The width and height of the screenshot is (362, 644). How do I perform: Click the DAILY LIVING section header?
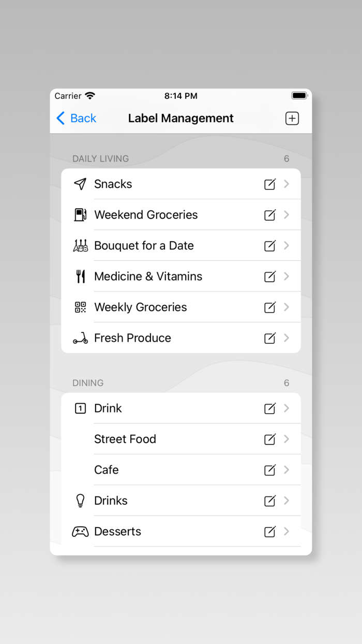pos(100,158)
